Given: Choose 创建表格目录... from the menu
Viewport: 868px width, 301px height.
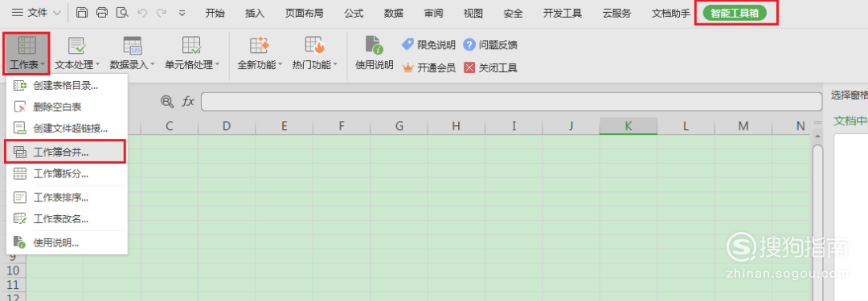Looking at the screenshot, I should point(67,86).
